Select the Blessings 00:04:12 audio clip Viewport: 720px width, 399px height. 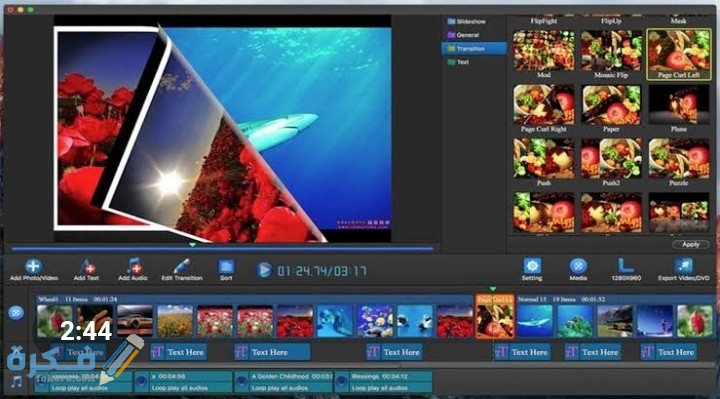tap(383, 382)
